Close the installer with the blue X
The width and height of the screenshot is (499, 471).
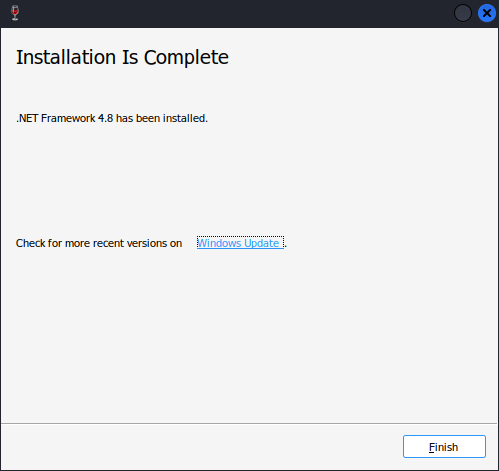pos(487,13)
